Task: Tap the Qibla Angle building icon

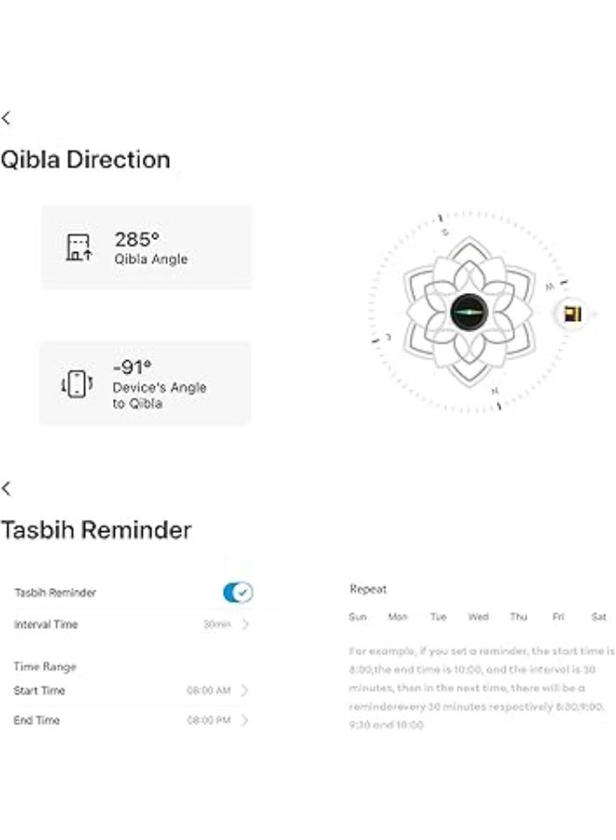Action: [x=79, y=247]
